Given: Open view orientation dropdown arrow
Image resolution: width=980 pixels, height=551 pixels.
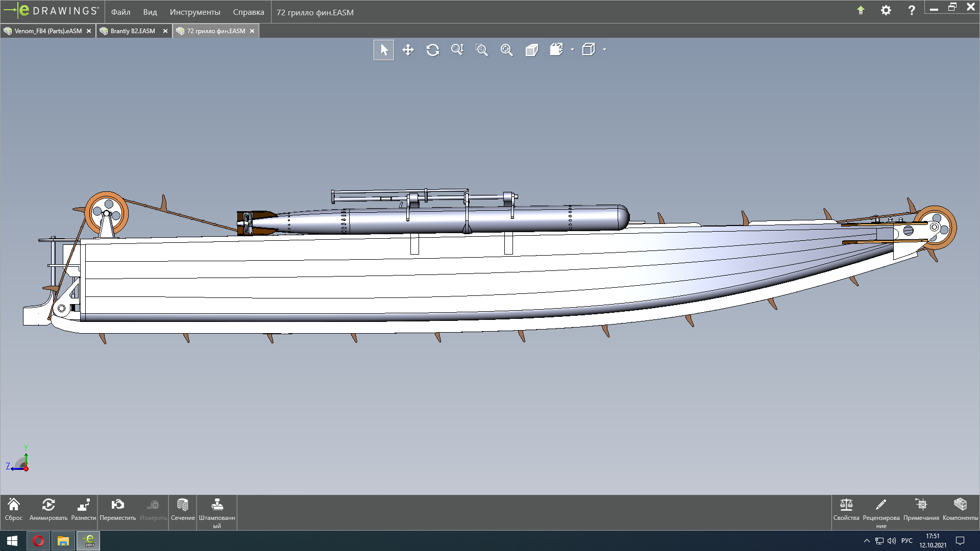Looking at the screenshot, I should (x=605, y=49).
